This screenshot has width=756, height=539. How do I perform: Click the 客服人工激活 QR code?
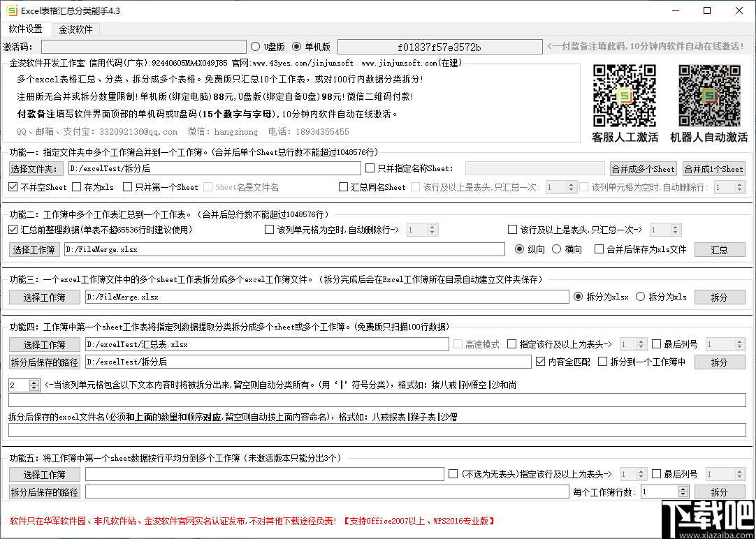pos(624,94)
